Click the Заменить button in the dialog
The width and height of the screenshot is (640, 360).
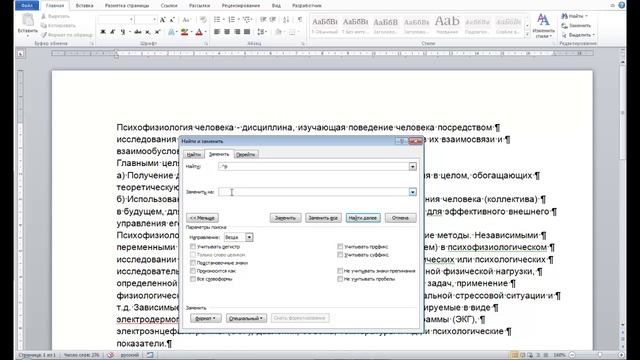(x=285, y=218)
